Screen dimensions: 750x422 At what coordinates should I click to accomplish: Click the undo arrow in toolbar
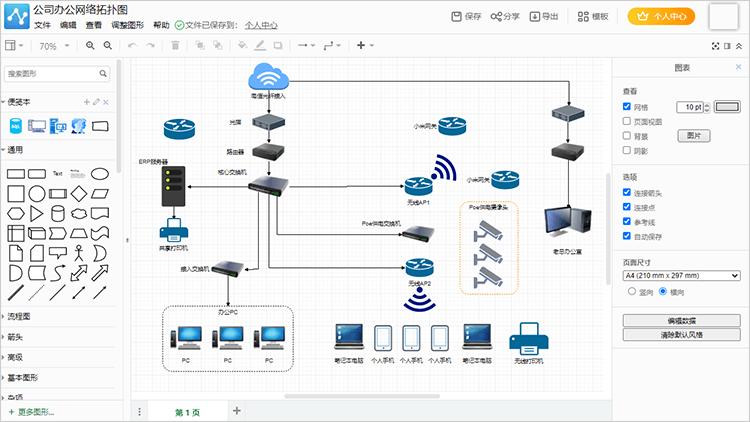click(x=134, y=46)
